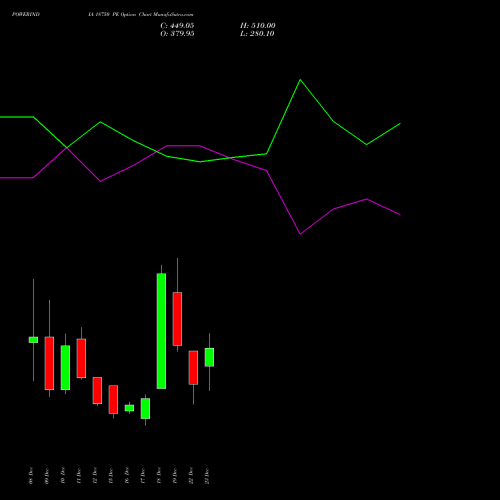Click the lowest trough of the purple indicator line
500x500 pixels.
point(300,234)
